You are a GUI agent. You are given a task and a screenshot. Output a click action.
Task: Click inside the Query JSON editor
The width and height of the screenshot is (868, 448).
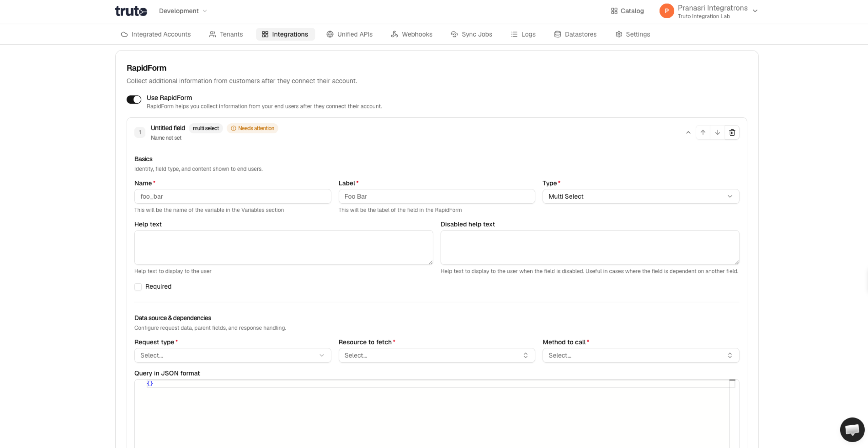pyautogui.click(x=437, y=413)
